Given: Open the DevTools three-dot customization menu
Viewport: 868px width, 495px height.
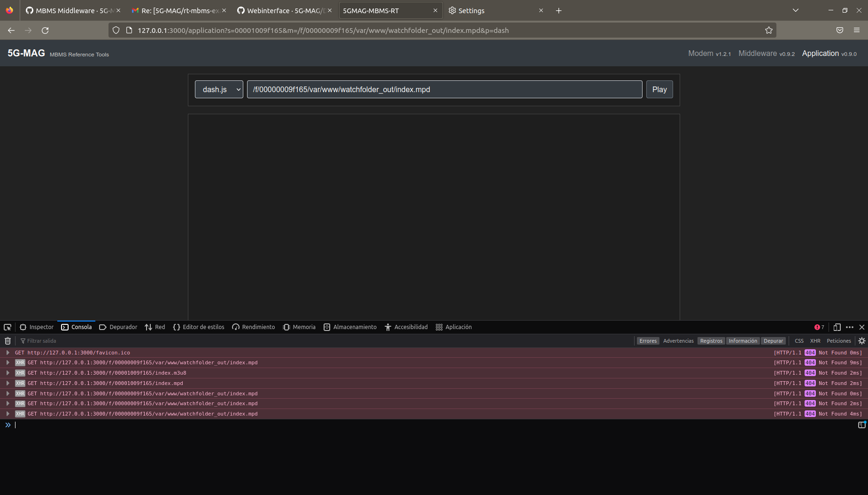Looking at the screenshot, I should 849,327.
